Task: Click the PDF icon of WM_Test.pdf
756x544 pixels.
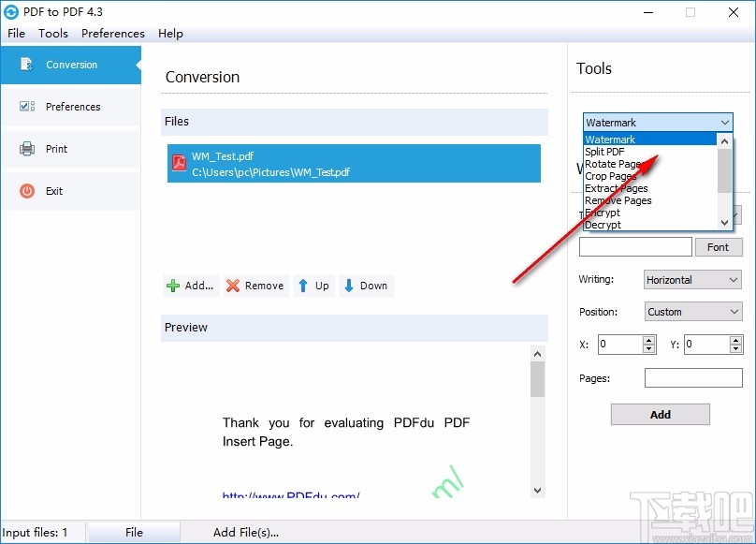Action: [180, 163]
